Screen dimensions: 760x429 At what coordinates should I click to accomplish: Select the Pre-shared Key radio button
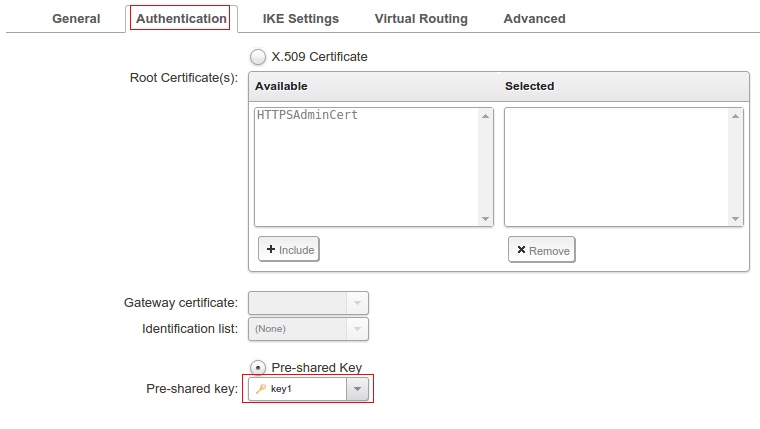coord(259,368)
